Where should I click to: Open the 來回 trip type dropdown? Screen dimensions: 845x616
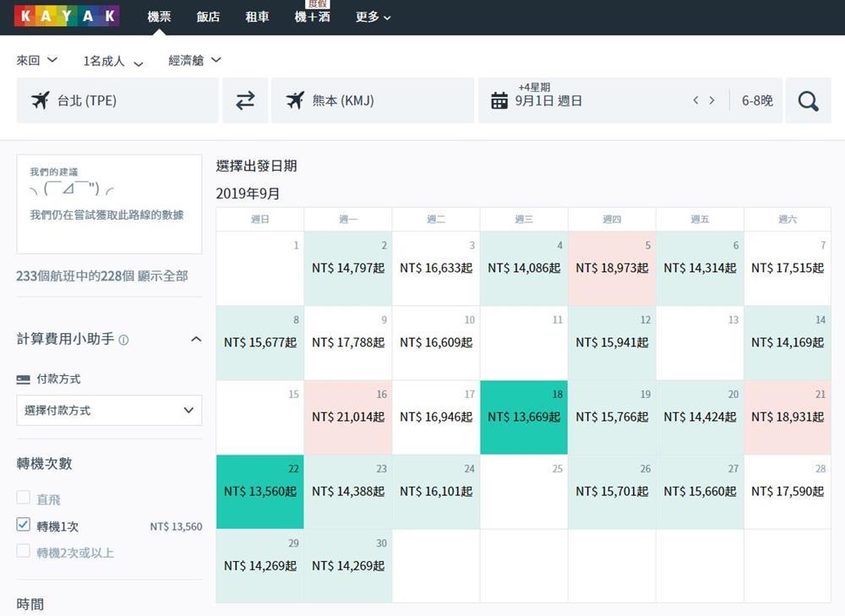point(36,60)
